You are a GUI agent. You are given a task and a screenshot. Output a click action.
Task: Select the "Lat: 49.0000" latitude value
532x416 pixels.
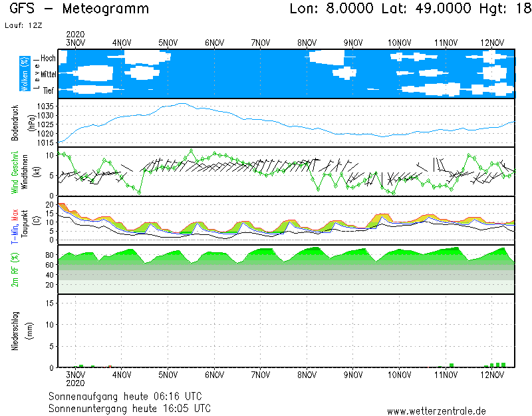pos(426,8)
